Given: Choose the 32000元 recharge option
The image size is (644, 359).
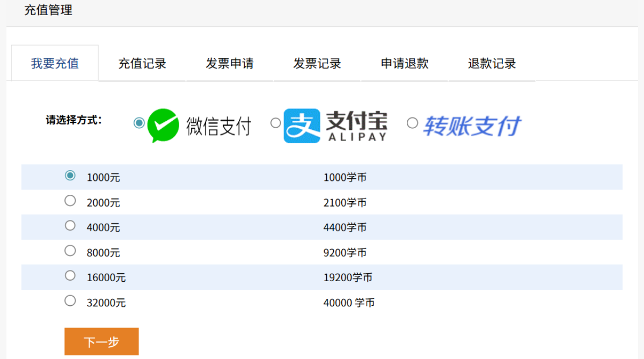Looking at the screenshot, I should [70, 301].
